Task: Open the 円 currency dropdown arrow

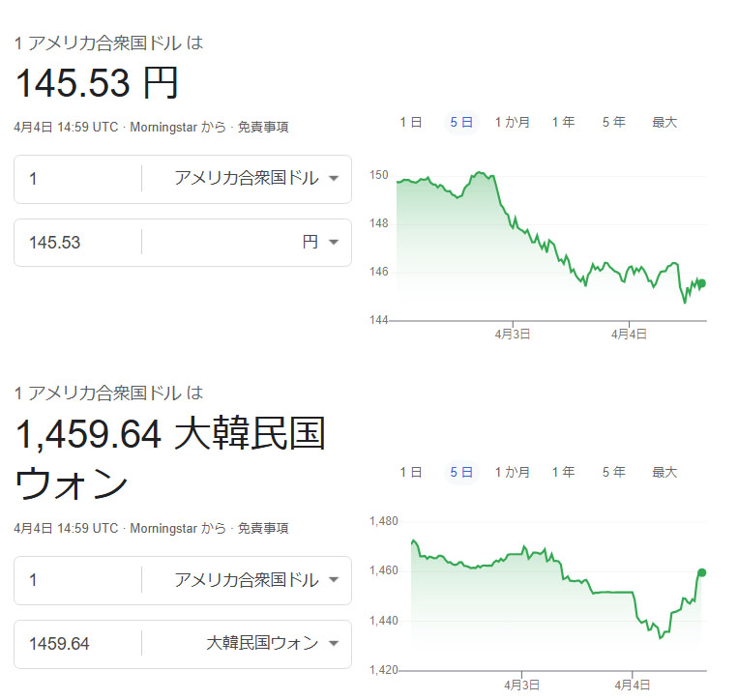Action: tap(334, 243)
